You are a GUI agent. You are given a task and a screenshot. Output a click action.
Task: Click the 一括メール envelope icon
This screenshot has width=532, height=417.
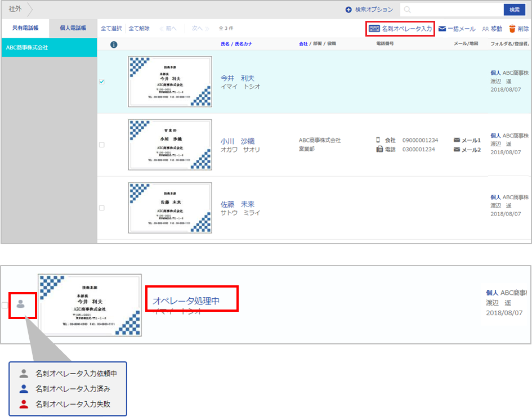tap(442, 29)
